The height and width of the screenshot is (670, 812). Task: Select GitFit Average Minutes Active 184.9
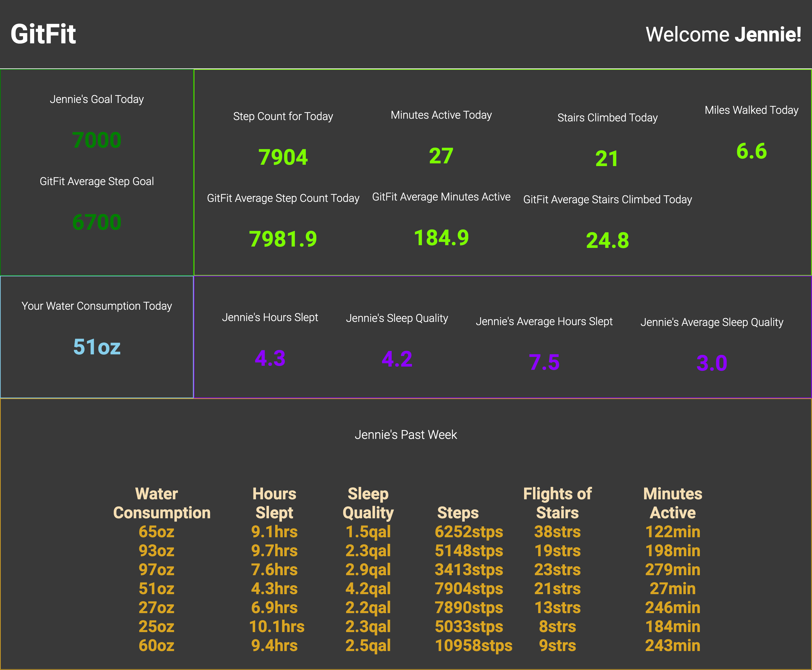[x=441, y=237]
